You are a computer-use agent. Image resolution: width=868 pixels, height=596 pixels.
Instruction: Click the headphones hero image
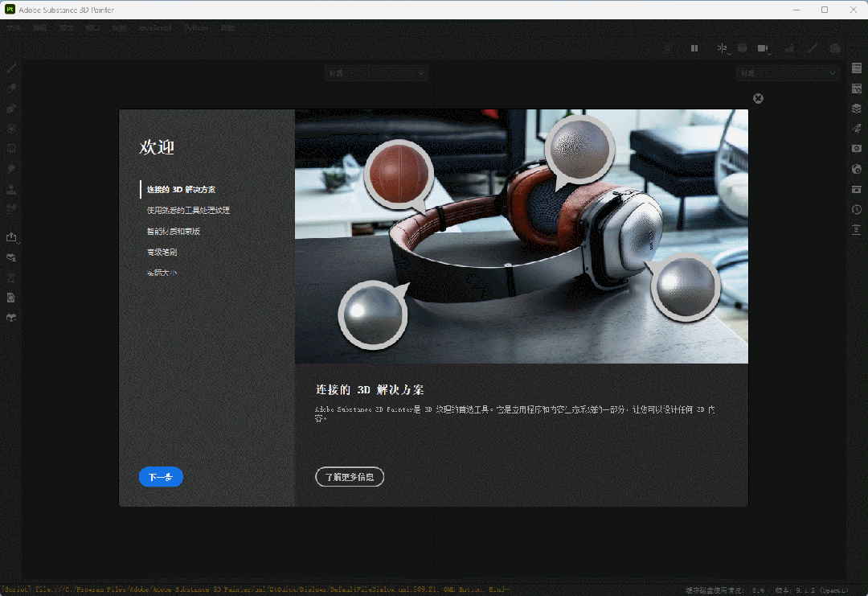(x=522, y=236)
